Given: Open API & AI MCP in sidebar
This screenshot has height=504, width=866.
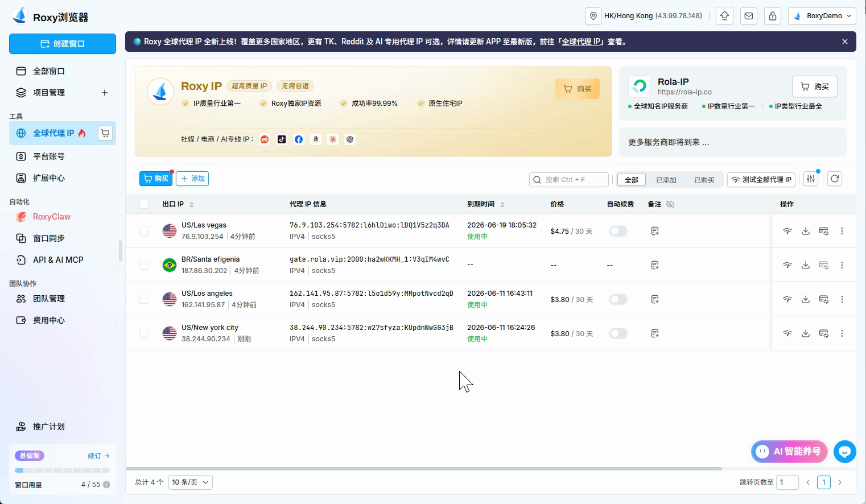Looking at the screenshot, I should tap(63, 260).
